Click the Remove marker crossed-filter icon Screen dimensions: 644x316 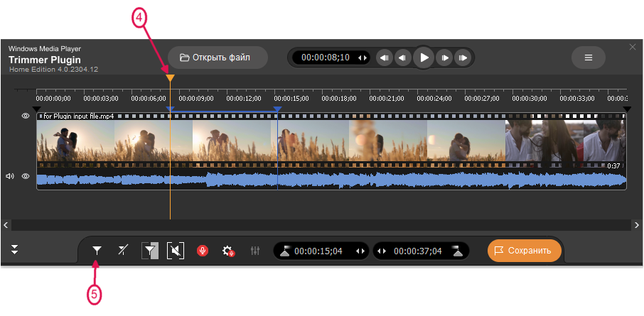click(x=123, y=251)
